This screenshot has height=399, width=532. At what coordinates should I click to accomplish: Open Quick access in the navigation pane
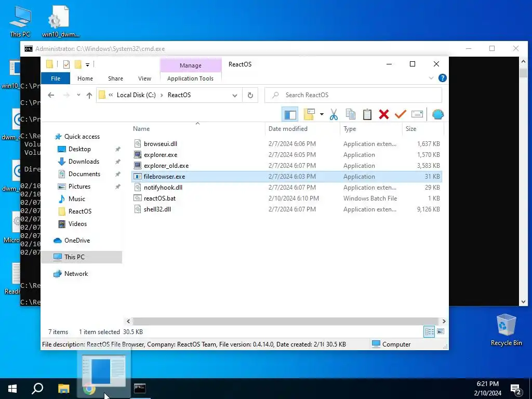point(82,137)
